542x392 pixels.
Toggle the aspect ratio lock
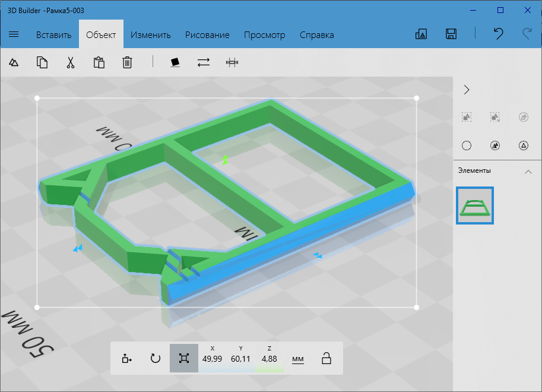pos(326,358)
